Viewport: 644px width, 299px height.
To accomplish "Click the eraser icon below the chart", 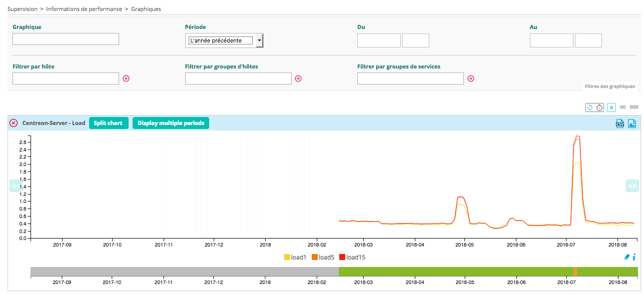I will point(627,257).
